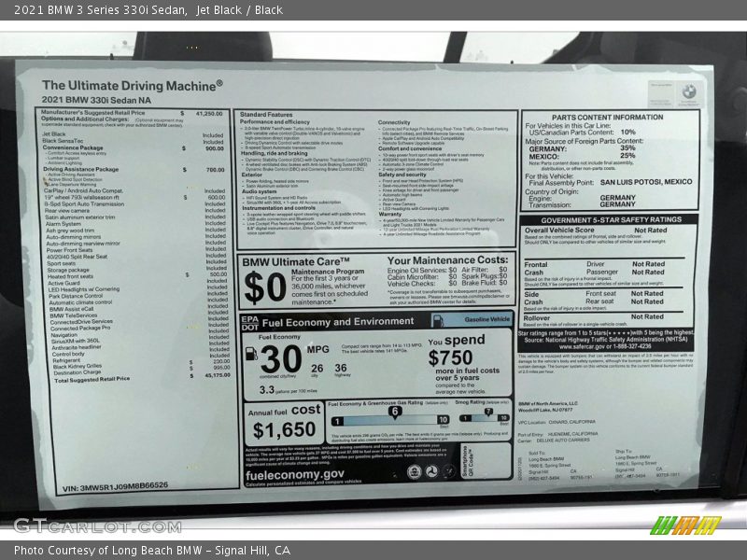Click the BMW roundel logo on the sticker
Viewport: 747px width, 560px height.
tap(688, 91)
